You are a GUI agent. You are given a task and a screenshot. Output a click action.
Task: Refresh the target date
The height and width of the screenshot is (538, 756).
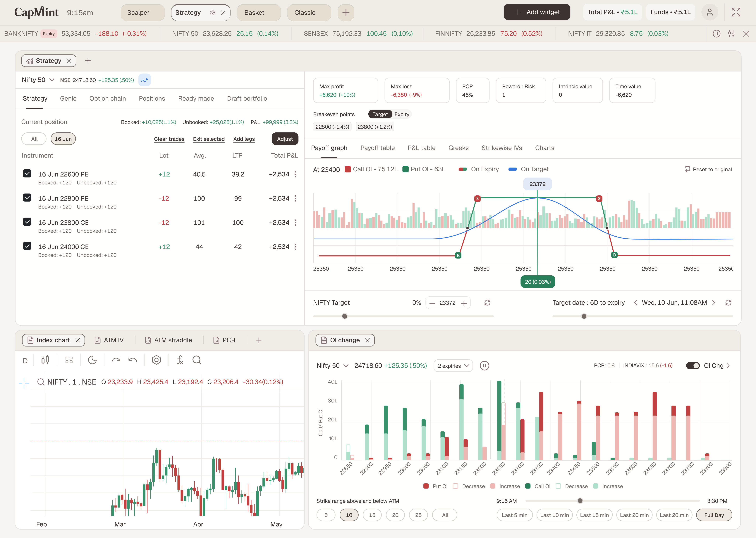tap(728, 303)
